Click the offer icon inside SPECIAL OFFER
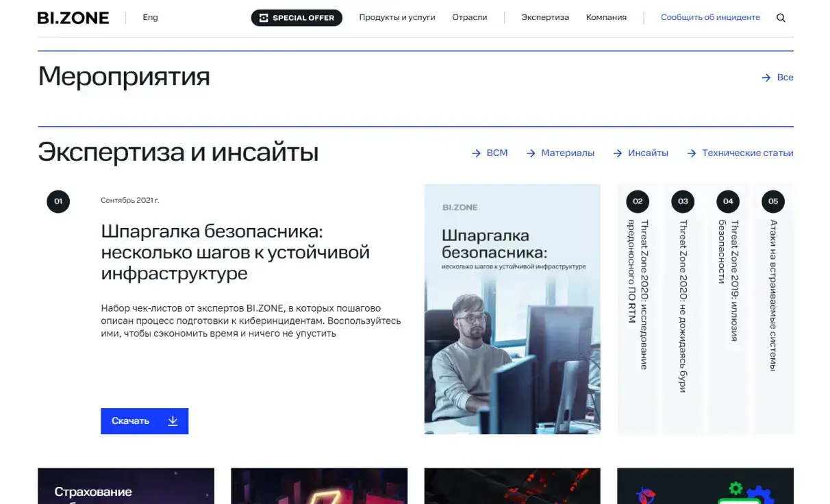Screen dimensions: 830x504 [x=264, y=18]
